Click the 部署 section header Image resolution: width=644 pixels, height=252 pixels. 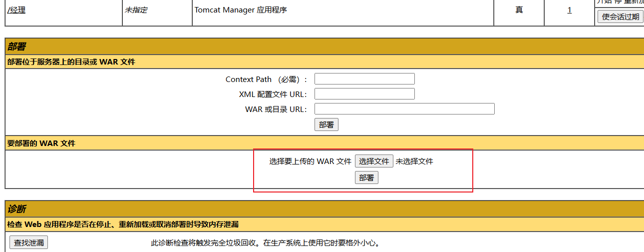[x=324, y=46]
